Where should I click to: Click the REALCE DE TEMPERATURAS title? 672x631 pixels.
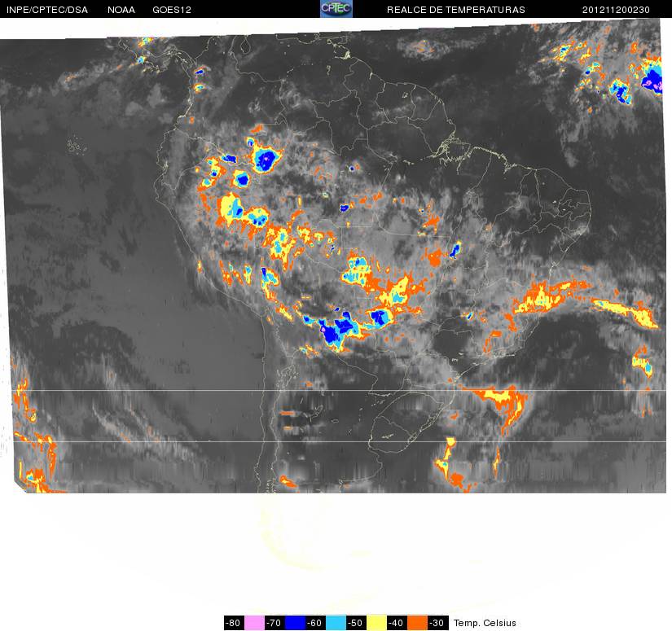[x=456, y=10]
